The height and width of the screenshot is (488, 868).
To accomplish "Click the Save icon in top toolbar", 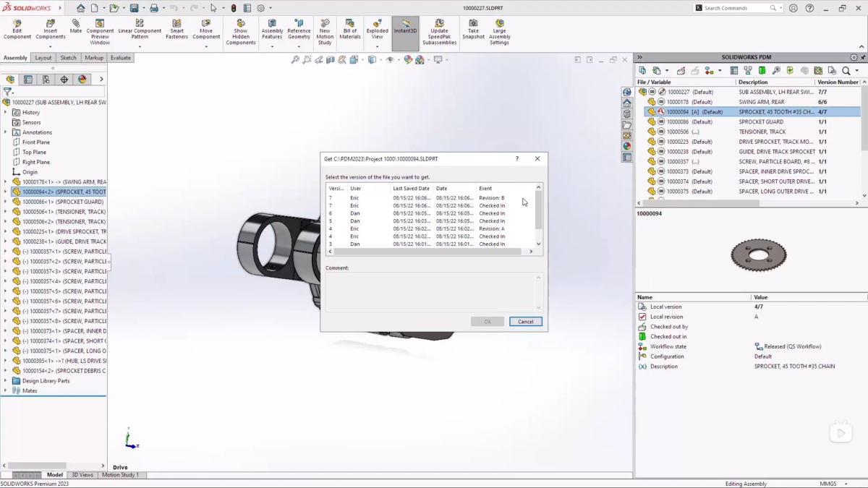I will pyautogui.click(x=134, y=8).
